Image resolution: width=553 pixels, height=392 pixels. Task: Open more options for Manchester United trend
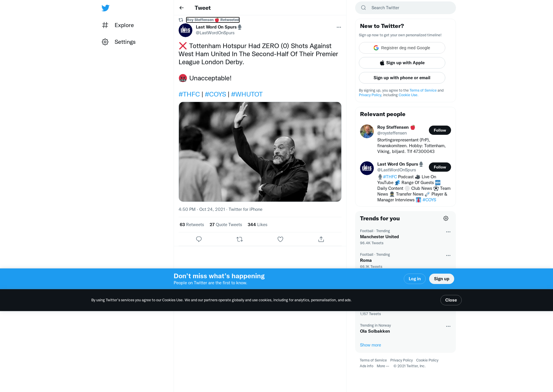point(448,232)
